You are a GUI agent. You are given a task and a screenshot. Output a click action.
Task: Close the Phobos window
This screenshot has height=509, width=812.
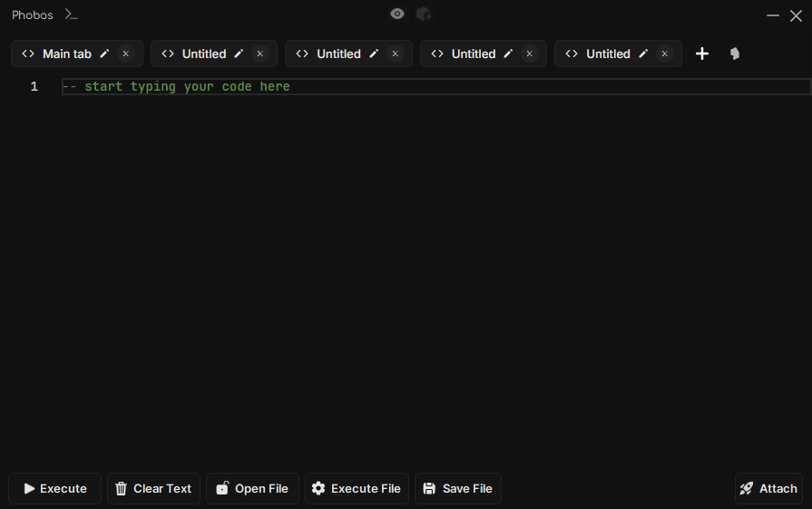coord(796,15)
